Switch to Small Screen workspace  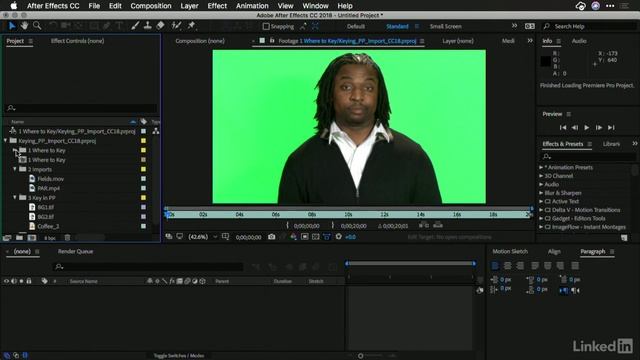pyautogui.click(x=445, y=26)
